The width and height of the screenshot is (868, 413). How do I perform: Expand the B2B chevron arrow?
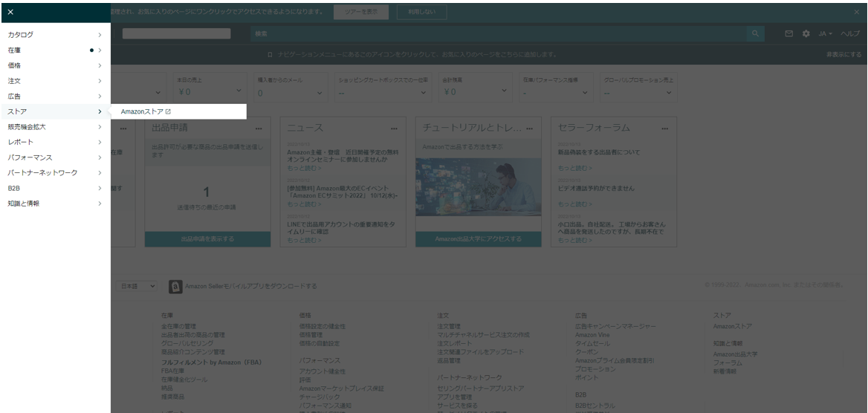tap(100, 188)
